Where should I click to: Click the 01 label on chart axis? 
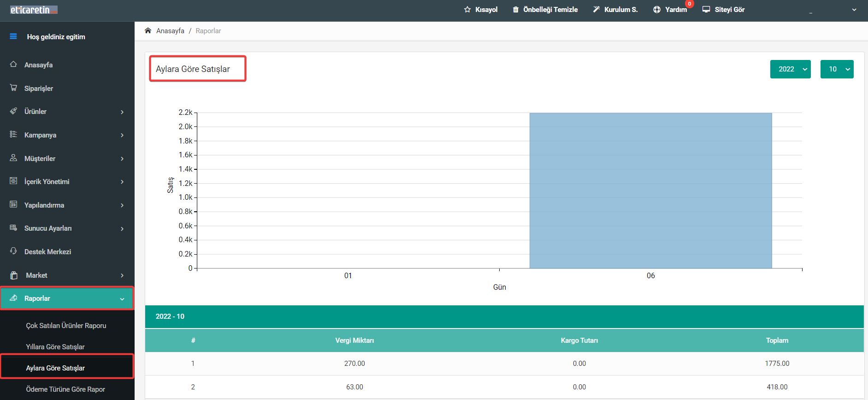[x=348, y=275]
